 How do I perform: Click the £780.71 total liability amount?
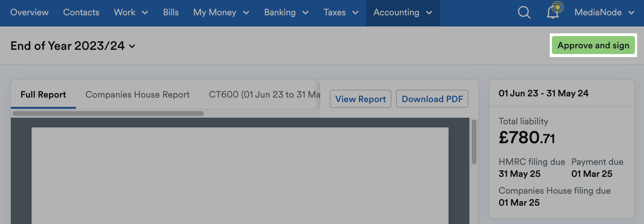[527, 138]
